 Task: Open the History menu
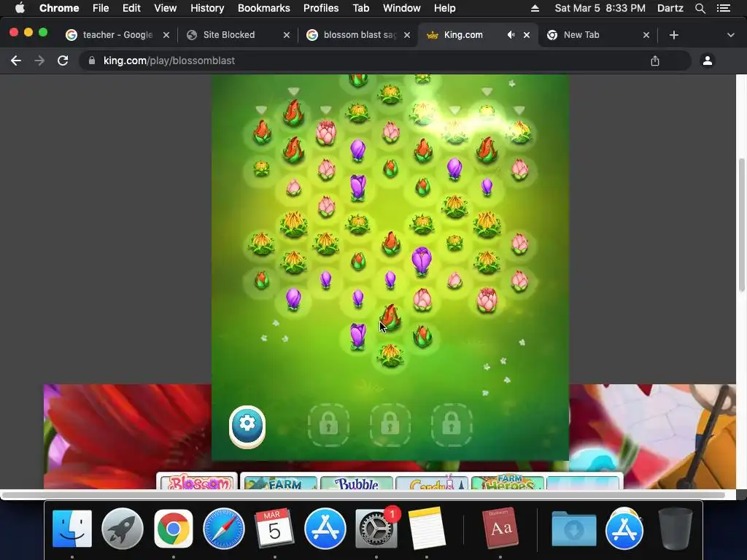[x=206, y=8]
